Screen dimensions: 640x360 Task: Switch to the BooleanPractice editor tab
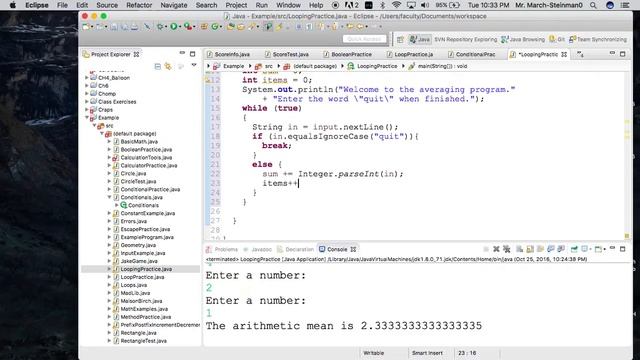(347, 54)
